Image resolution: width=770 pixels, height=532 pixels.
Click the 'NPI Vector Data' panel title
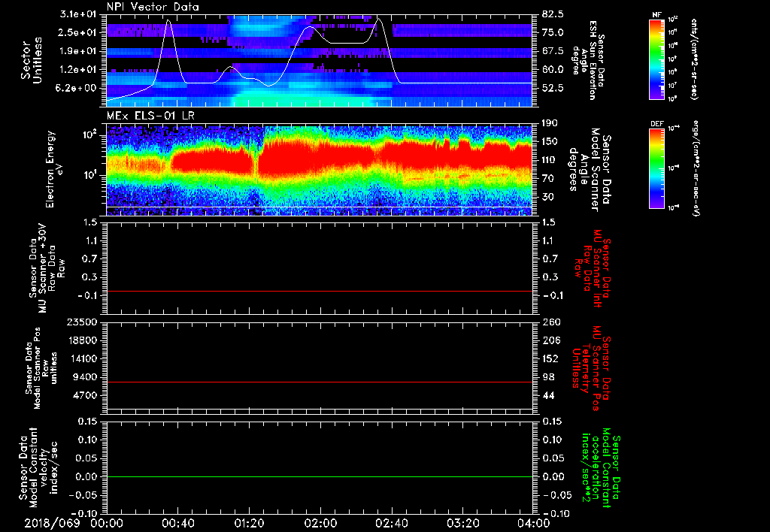(153, 7)
